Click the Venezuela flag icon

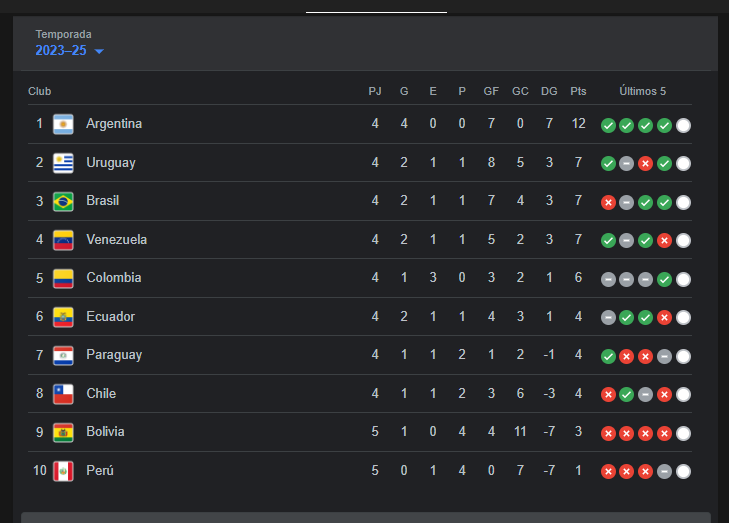tap(63, 240)
